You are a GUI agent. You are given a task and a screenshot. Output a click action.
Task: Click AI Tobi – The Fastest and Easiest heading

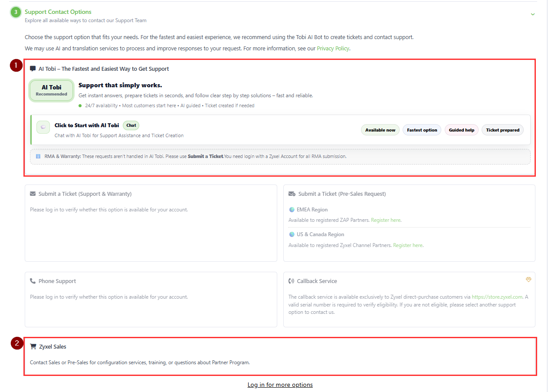(104, 69)
